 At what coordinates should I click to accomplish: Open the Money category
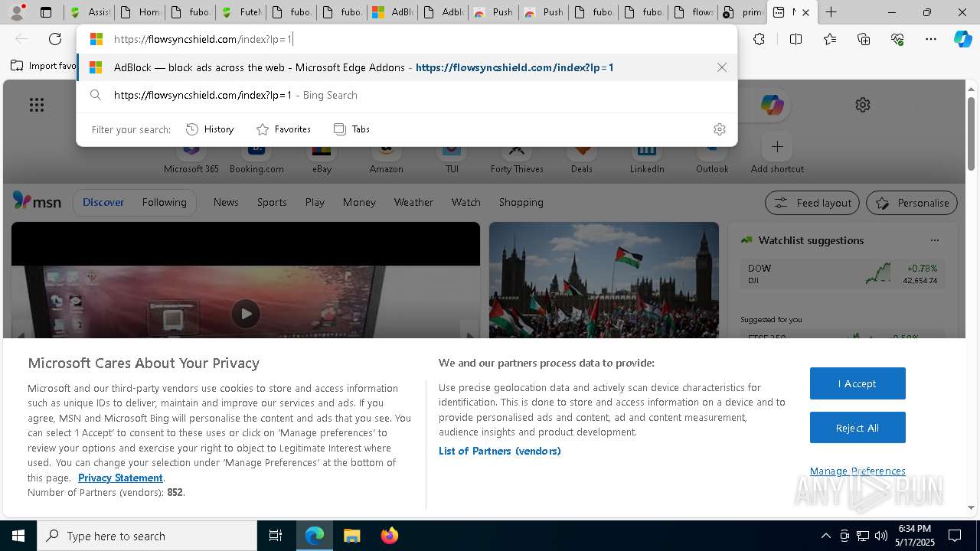[359, 202]
